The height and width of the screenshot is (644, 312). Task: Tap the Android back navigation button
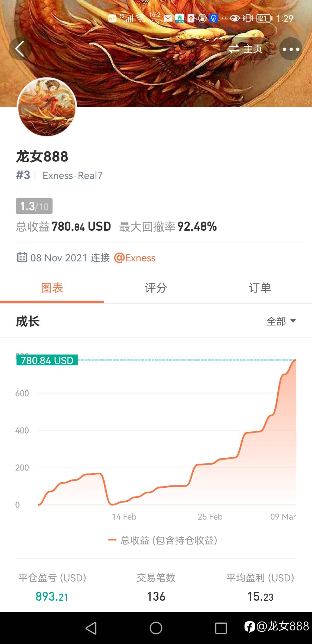click(x=91, y=628)
